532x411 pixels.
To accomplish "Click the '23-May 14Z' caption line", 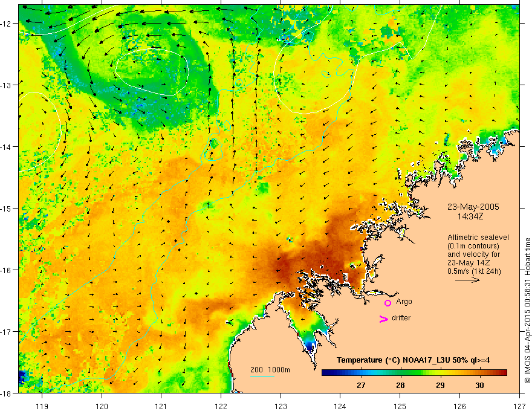I will [469, 263].
